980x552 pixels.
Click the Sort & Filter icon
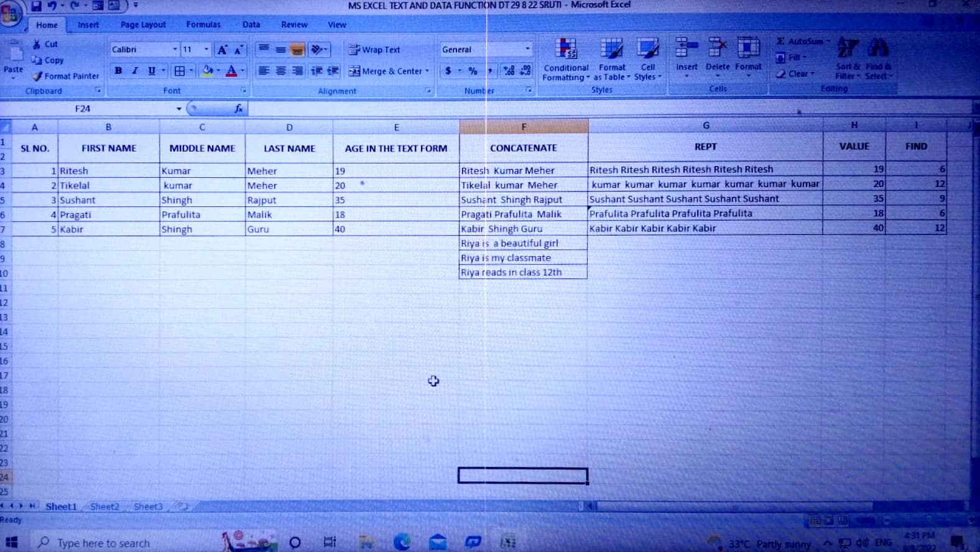tap(848, 50)
